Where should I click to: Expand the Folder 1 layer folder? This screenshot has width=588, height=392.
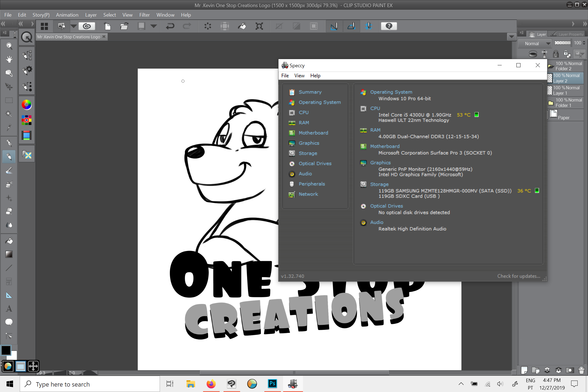point(551,103)
